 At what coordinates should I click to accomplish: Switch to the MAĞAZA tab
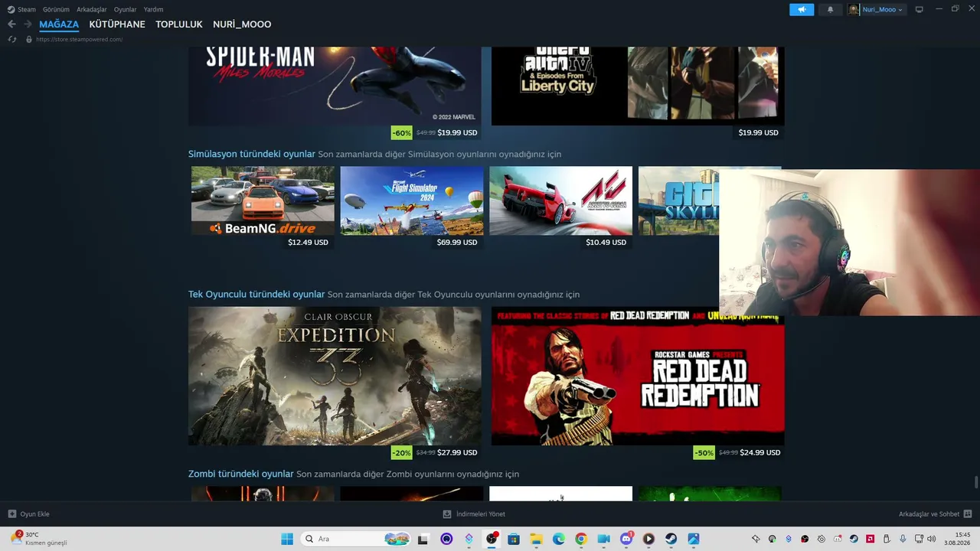tap(59, 24)
